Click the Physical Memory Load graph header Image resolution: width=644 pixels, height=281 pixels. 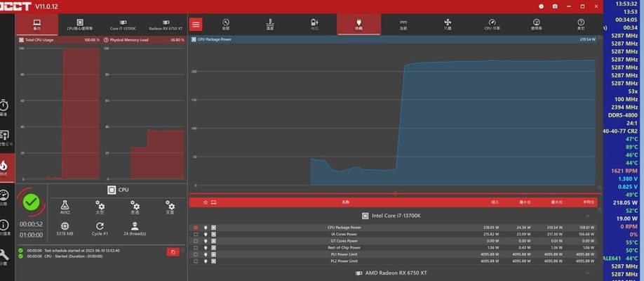click(144, 40)
